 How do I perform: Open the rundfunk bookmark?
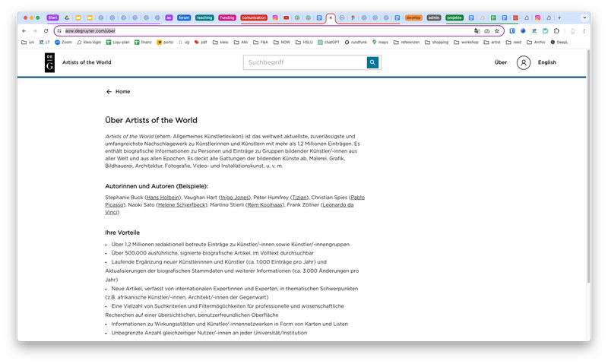[356, 42]
